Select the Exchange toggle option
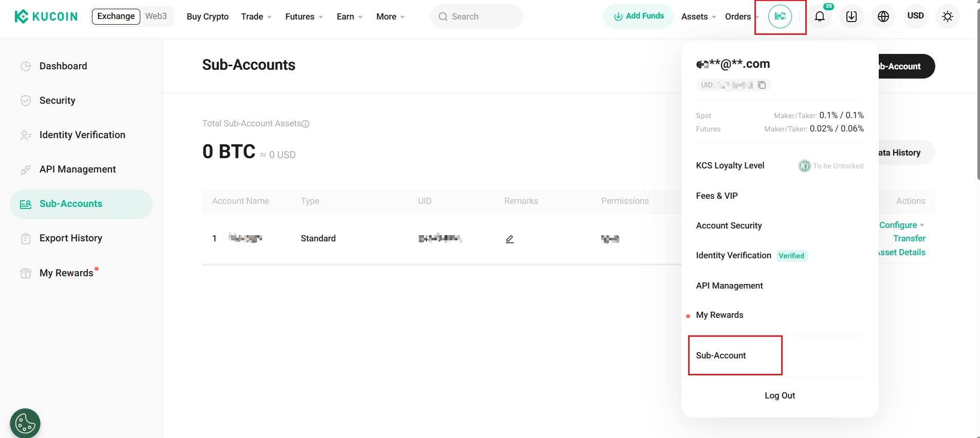Image resolution: width=980 pixels, height=438 pixels. (116, 16)
